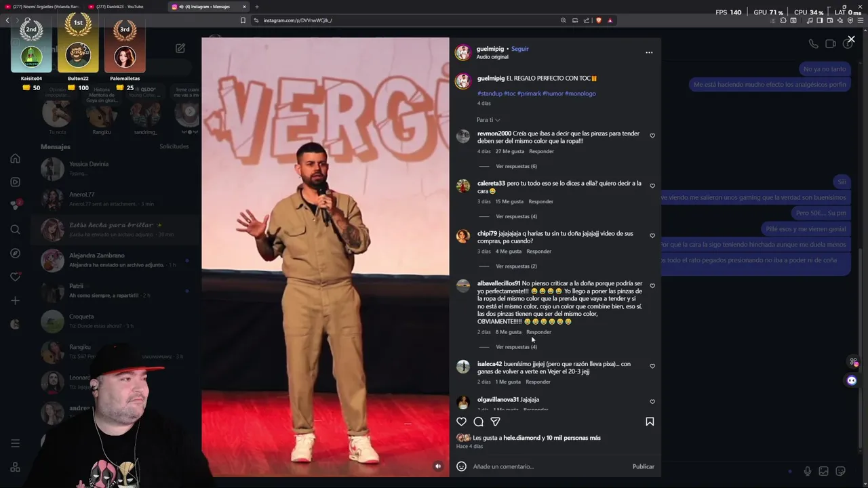The width and height of the screenshot is (868, 488).
Task: Click the microphone icon in message composer
Action: (807, 471)
